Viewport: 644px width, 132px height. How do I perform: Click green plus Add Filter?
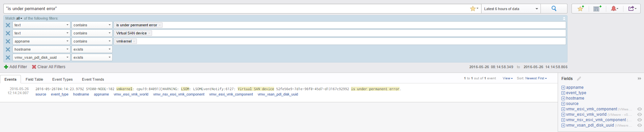click(16, 67)
